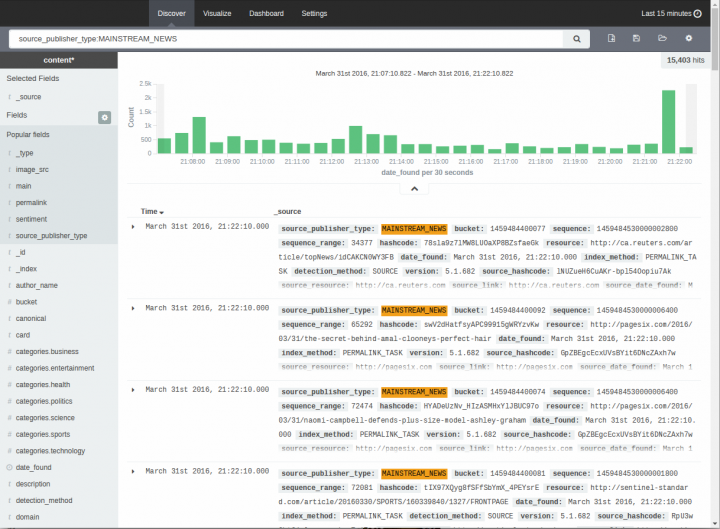Collapse the histogram with the chevron
Viewport: 720px width, 529px height.
pyautogui.click(x=414, y=188)
